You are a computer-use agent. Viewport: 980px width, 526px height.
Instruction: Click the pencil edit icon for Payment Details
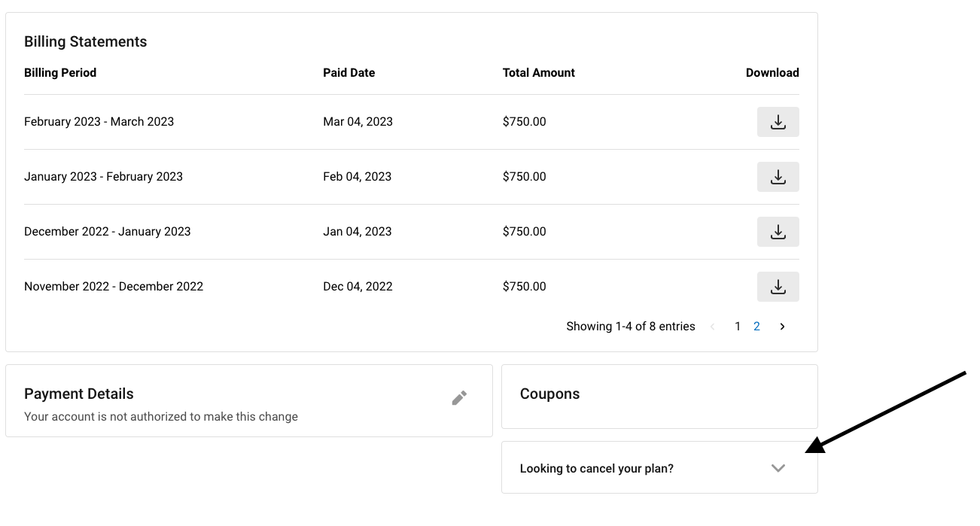[x=459, y=398]
